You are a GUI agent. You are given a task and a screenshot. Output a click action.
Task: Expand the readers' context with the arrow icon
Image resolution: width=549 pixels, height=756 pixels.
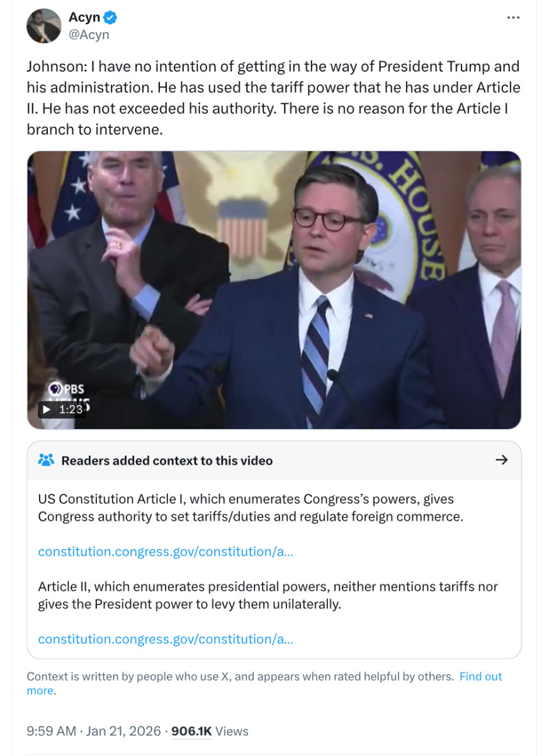(501, 460)
